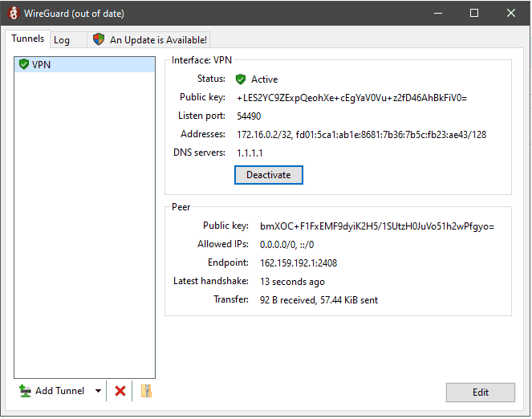Deactivate the VPN tunnel
Viewport: 532px width, 419px height.
tap(268, 175)
